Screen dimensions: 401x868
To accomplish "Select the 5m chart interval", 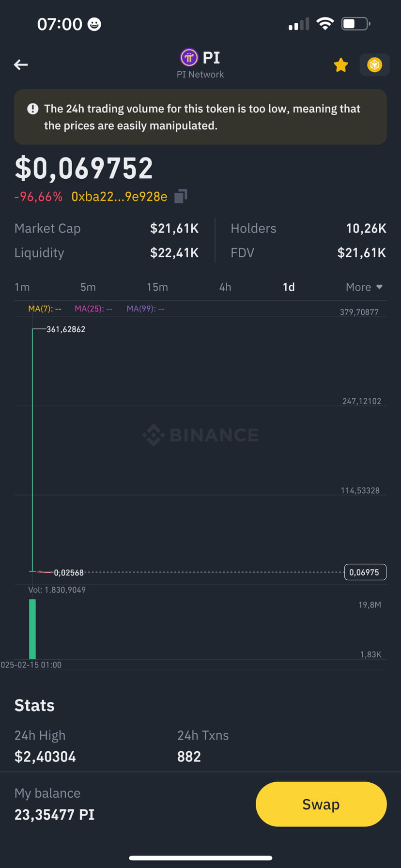I will 88,287.
